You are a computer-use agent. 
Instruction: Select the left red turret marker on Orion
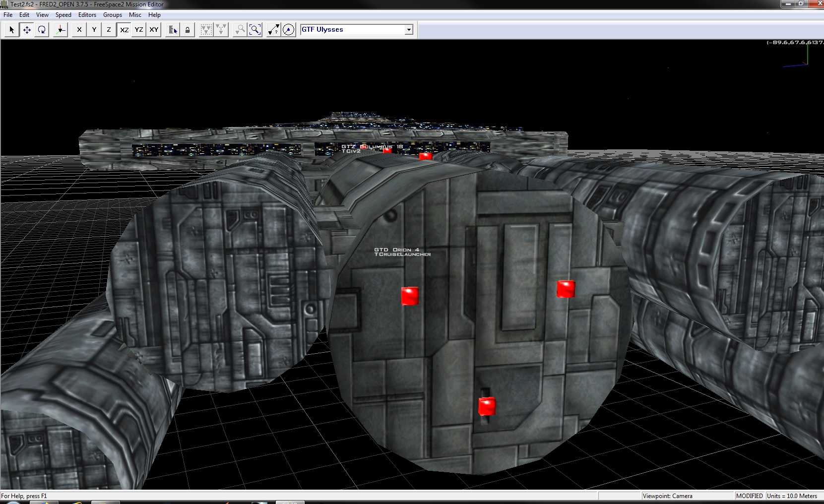point(410,296)
